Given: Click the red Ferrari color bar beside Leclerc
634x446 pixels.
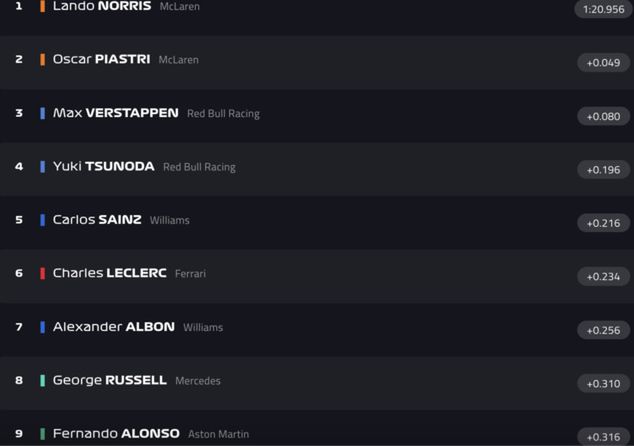Looking at the screenshot, I should click(x=43, y=273).
